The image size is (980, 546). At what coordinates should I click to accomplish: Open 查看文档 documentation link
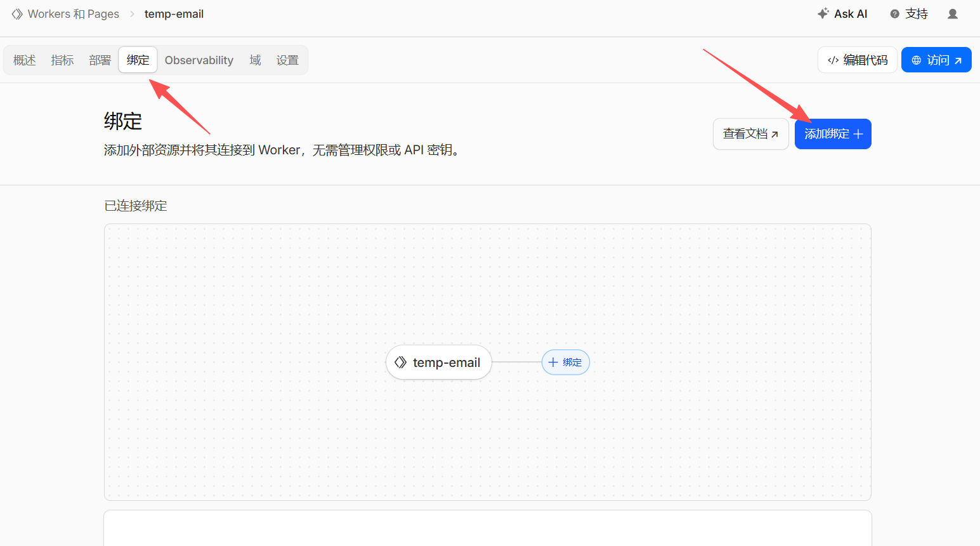[751, 134]
